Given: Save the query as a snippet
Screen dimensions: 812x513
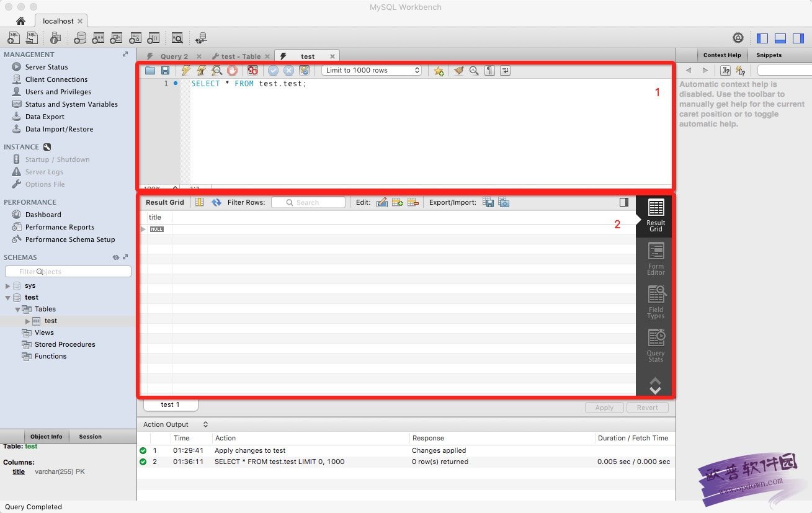Looking at the screenshot, I should tap(439, 70).
